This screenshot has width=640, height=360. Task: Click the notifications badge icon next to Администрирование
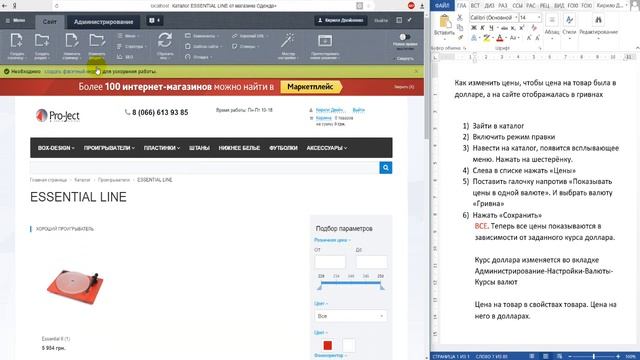[x=154, y=20]
